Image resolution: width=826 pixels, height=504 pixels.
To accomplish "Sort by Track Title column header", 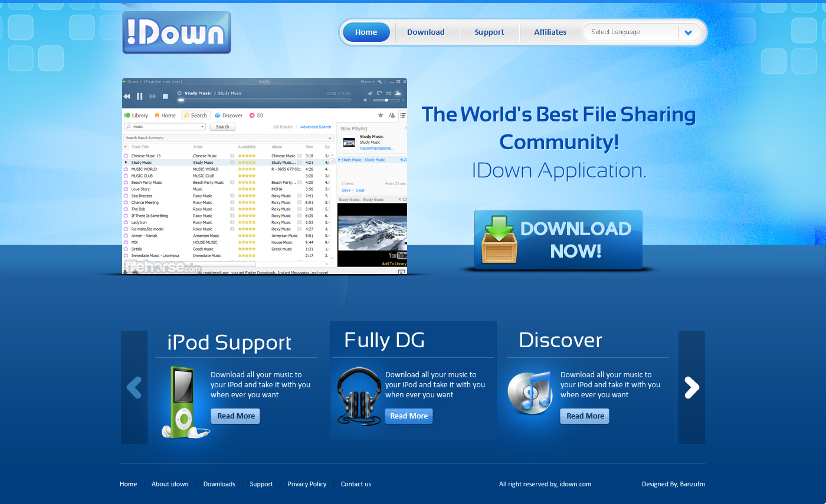I will pos(140,147).
